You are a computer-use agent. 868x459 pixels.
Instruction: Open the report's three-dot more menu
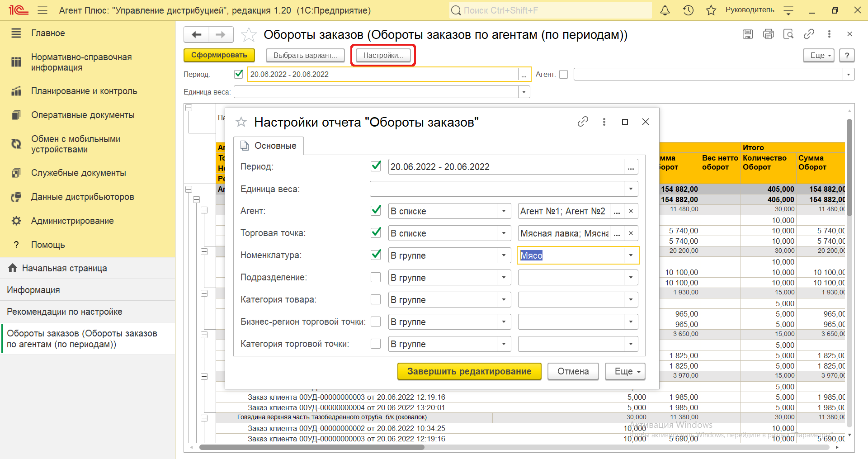pos(829,34)
